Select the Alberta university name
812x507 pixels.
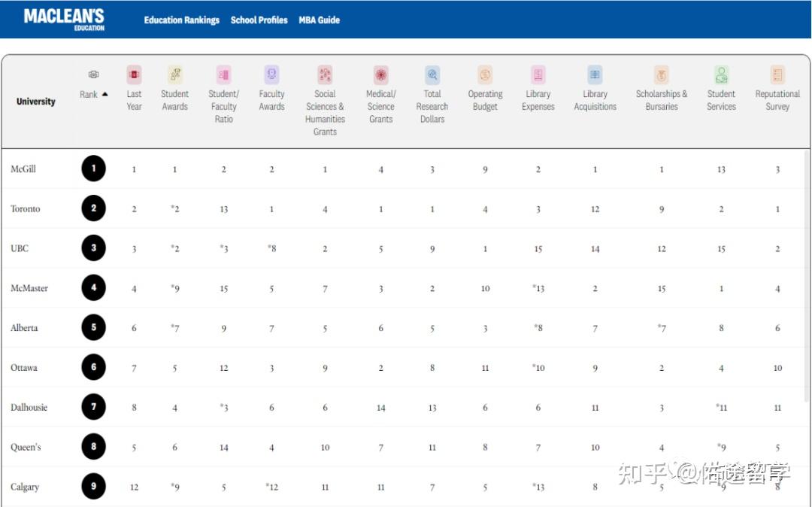pyautogui.click(x=24, y=328)
